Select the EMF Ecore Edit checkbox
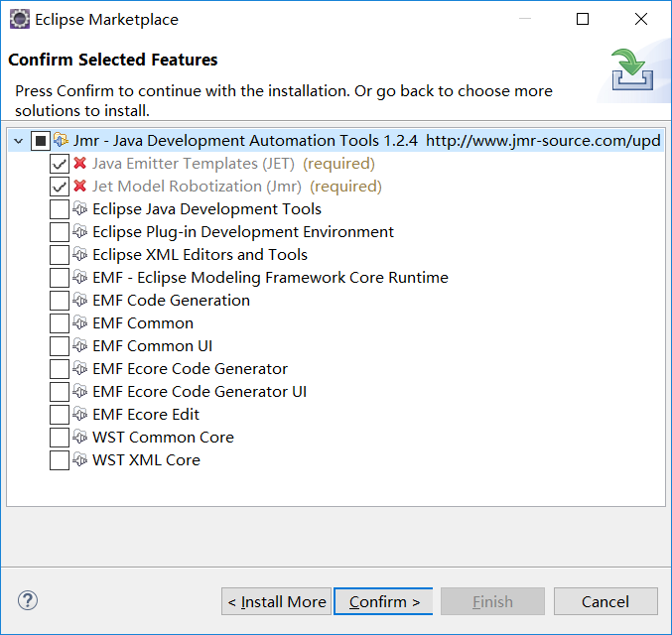 click(60, 415)
